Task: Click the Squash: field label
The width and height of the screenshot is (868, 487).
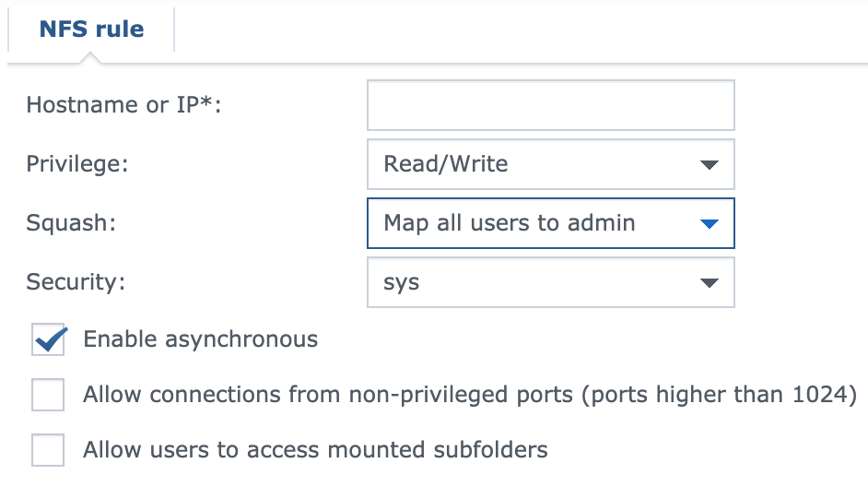Action: tap(70, 223)
